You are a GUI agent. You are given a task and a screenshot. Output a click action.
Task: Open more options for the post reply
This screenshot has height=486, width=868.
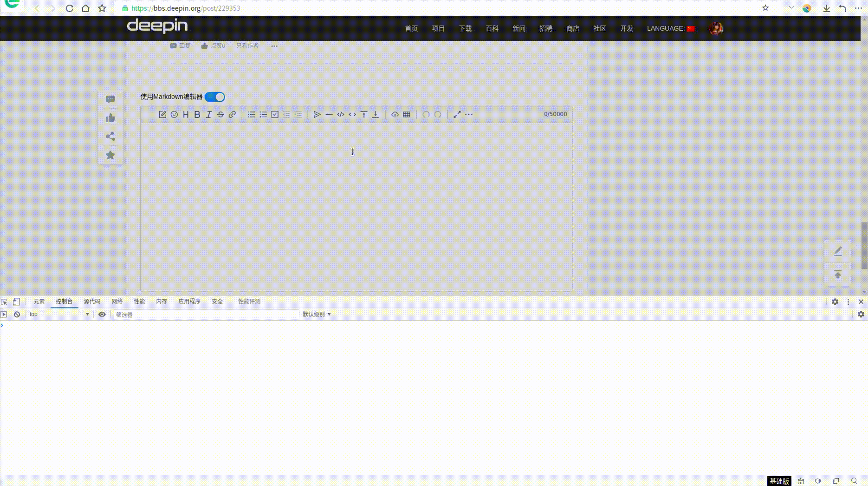(x=274, y=46)
